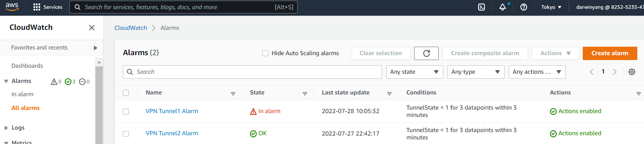Expand the Logs section in sidebar

pyautogui.click(x=6, y=128)
